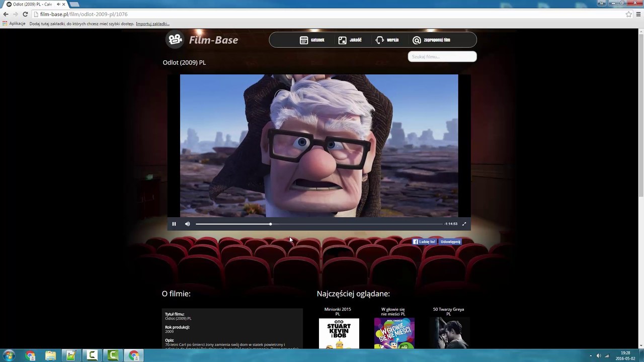
Task: Open the Windows Start menu
Action: (9, 355)
